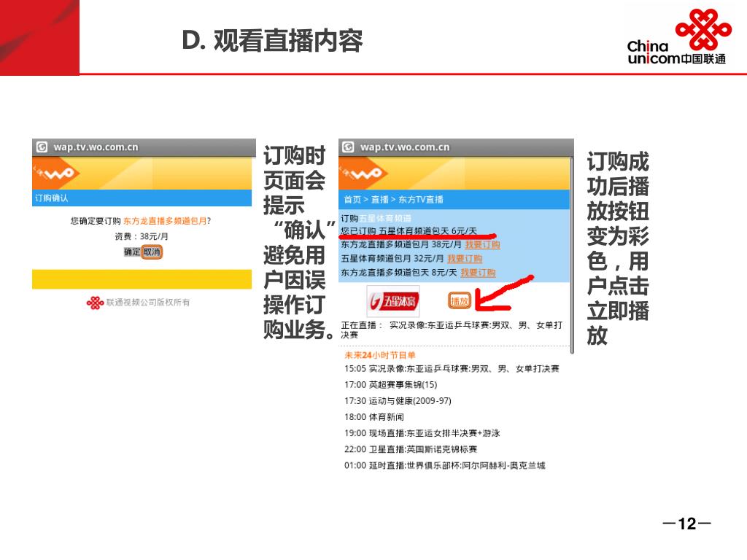
Task: Click 我要订购 for 五星体育频道包月 32元/月
Action: pyautogui.click(x=465, y=259)
